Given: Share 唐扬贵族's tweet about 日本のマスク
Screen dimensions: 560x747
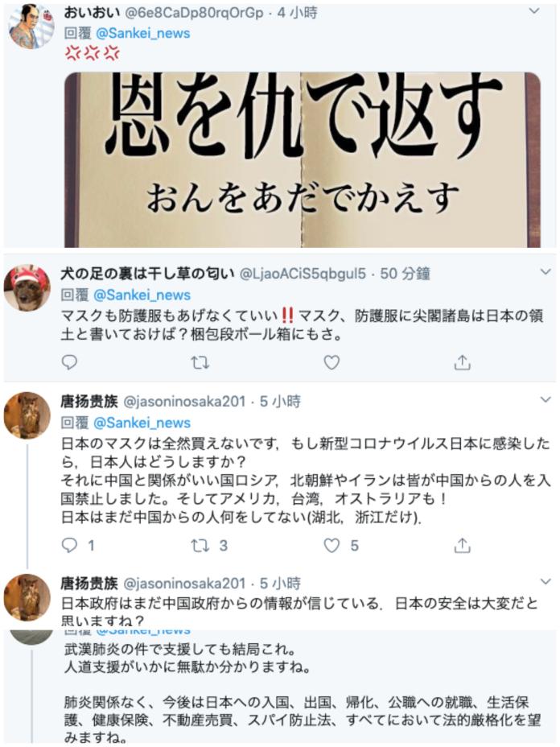Looking at the screenshot, I should [462, 545].
